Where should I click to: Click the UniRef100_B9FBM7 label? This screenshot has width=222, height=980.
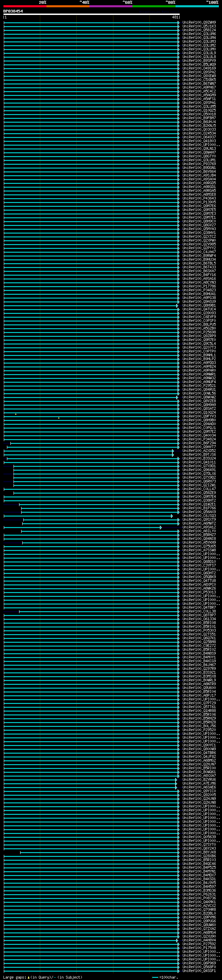click(x=199, y=118)
